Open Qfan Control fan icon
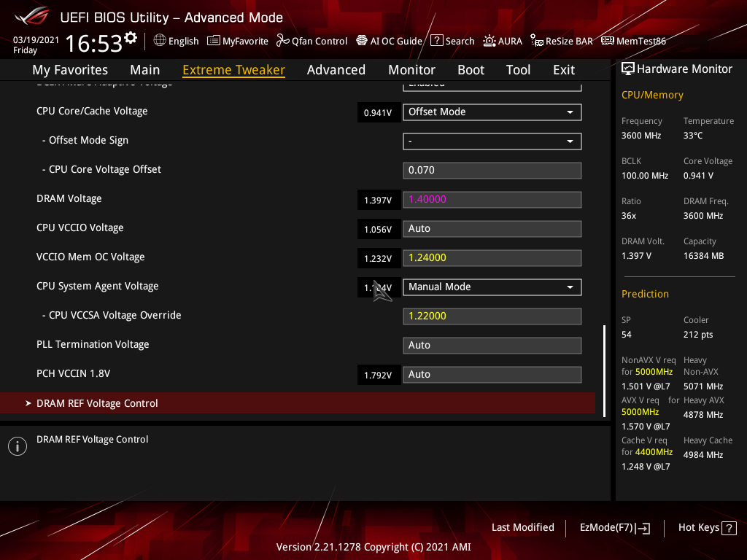The width and height of the screenshot is (747, 560). (x=282, y=41)
